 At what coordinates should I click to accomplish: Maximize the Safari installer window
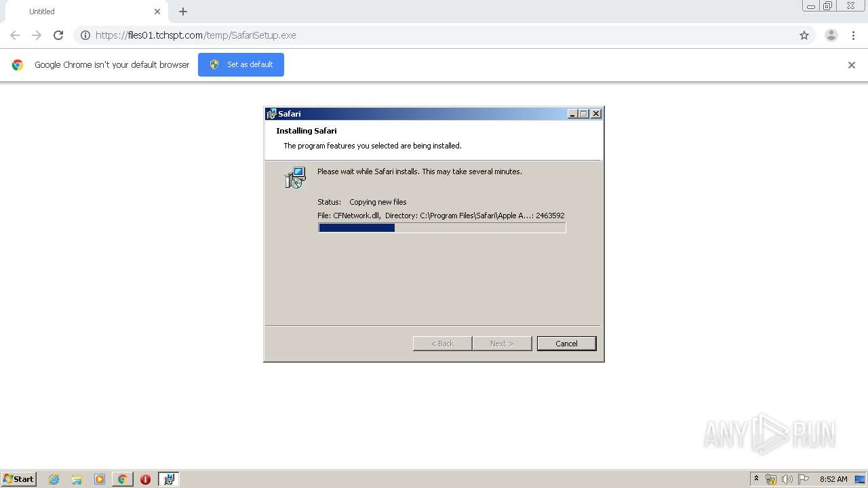(x=583, y=114)
